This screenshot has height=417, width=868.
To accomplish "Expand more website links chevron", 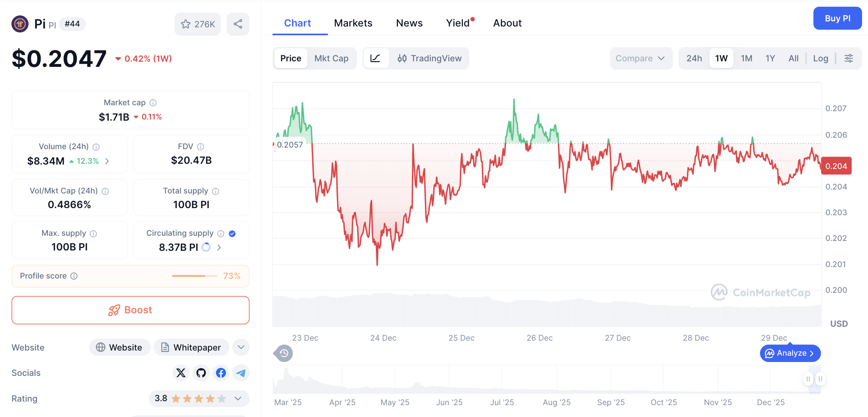I will tap(241, 347).
